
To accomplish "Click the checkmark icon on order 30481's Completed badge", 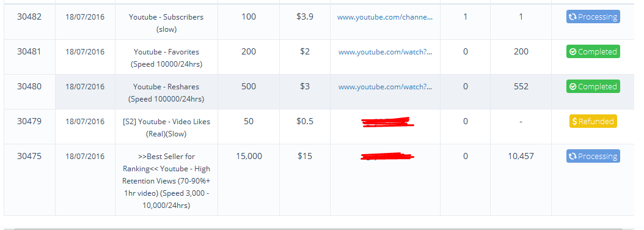I will (x=573, y=52).
